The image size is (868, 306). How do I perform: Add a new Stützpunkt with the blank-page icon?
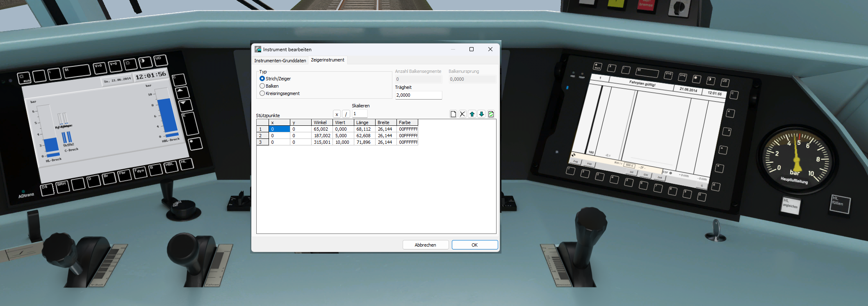tap(453, 114)
